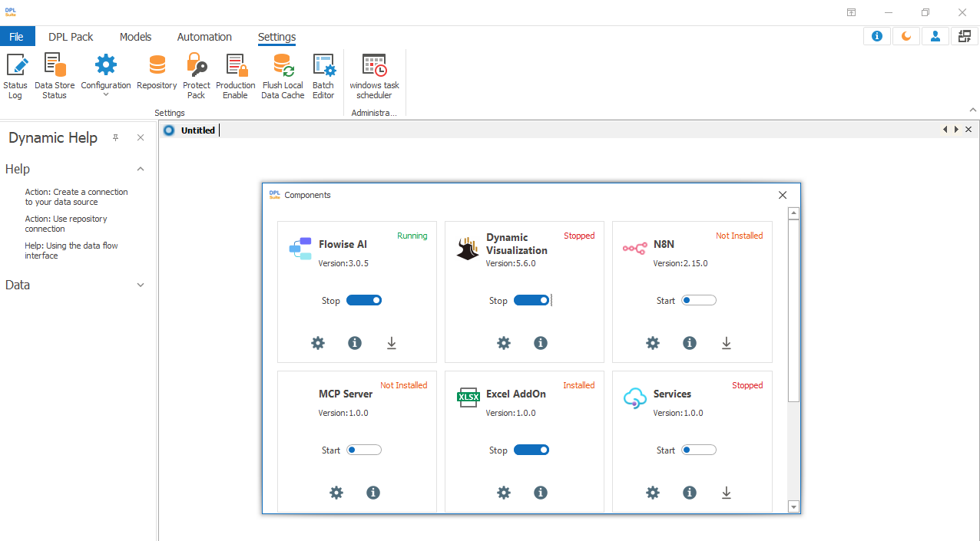The height and width of the screenshot is (541, 980).
Task: Open 'Using the data flow interface' help
Action: [71, 251]
